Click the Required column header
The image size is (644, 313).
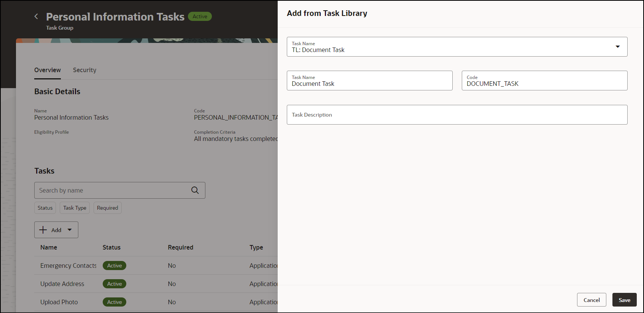click(x=181, y=247)
